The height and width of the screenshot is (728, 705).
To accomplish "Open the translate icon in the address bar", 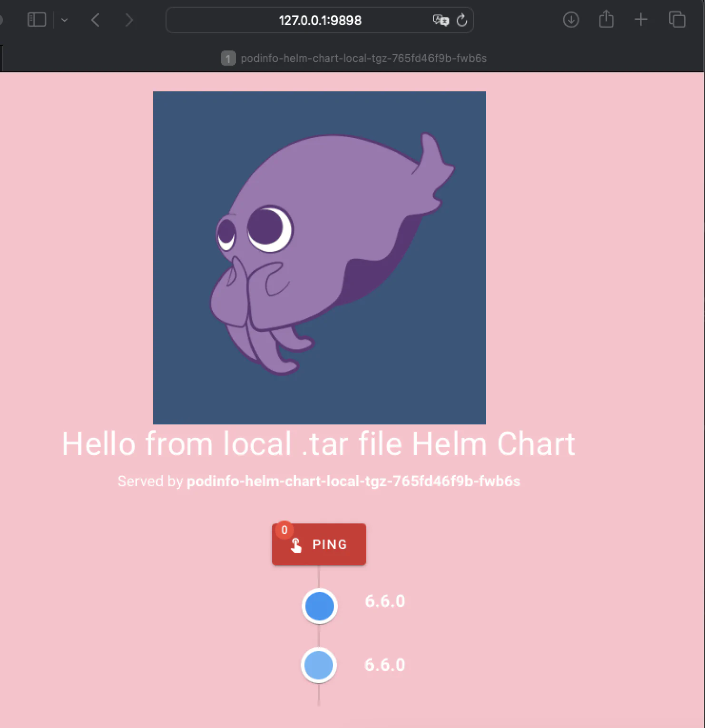I will pyautogui.click(x=441, y=20).
